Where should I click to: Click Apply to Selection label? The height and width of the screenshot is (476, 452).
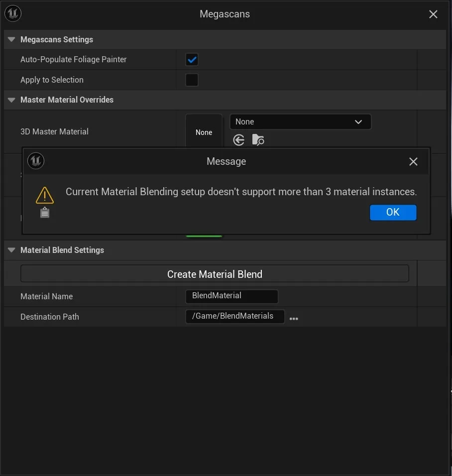[x=52, y=80]
